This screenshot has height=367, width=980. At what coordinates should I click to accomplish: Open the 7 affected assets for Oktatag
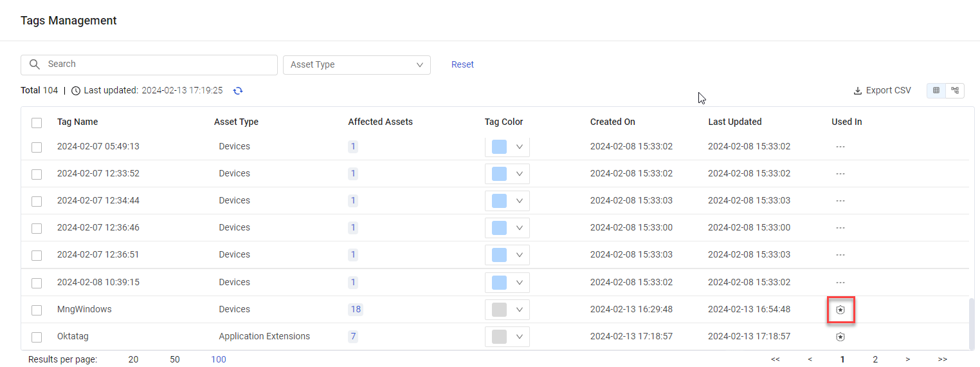(353, 337)
